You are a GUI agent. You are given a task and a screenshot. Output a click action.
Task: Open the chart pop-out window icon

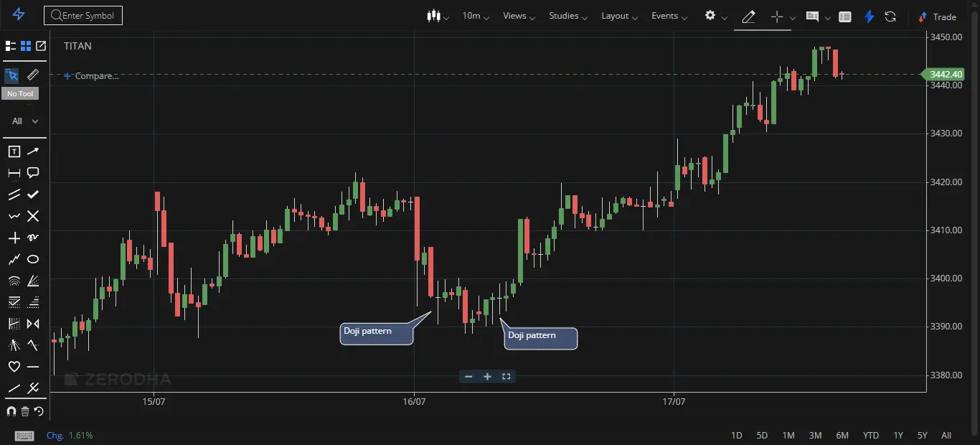pos(41,46)
